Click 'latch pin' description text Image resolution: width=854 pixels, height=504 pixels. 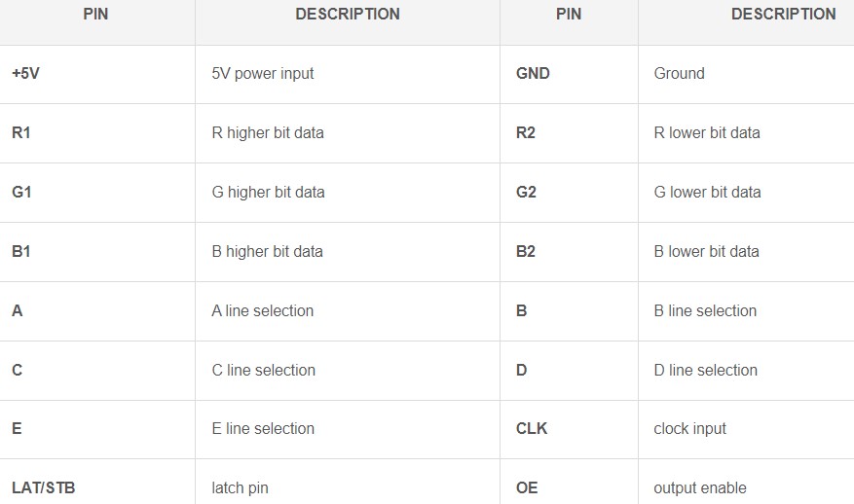[240, 487]
